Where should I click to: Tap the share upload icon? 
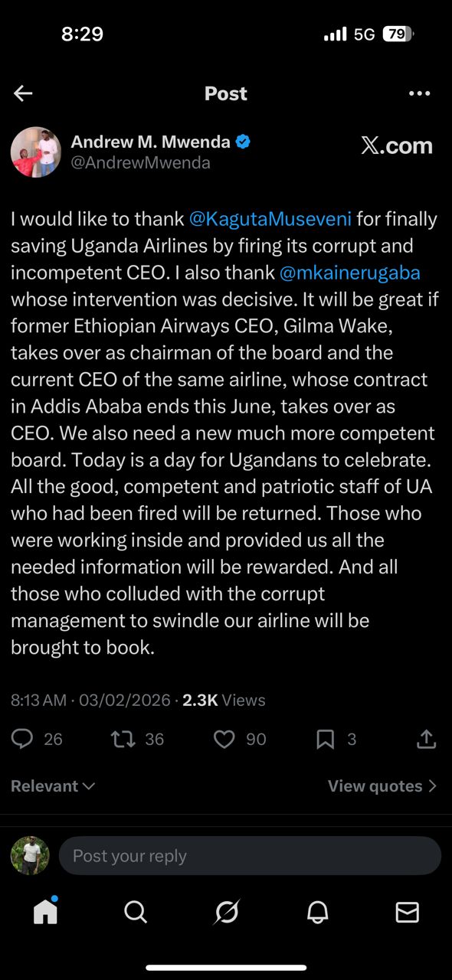pyautogui.click(x=426, y=739)
